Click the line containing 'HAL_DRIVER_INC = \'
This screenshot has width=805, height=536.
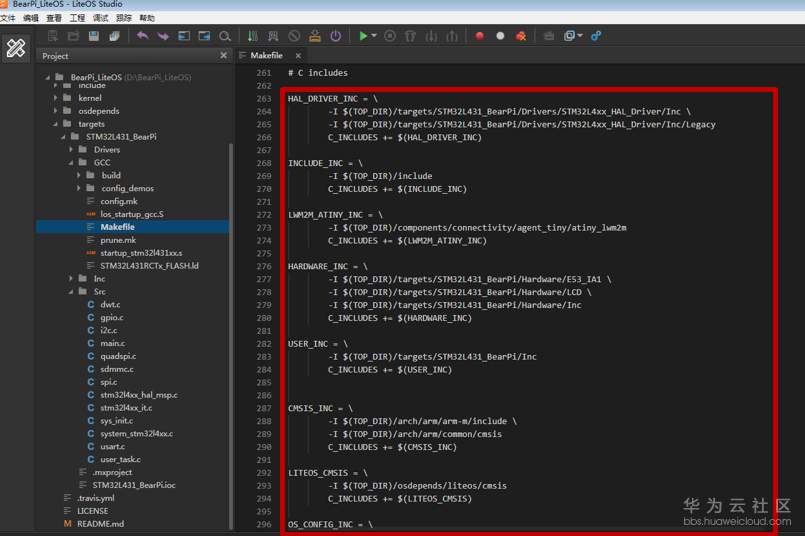pyautogui.click(x=332, y=99)
